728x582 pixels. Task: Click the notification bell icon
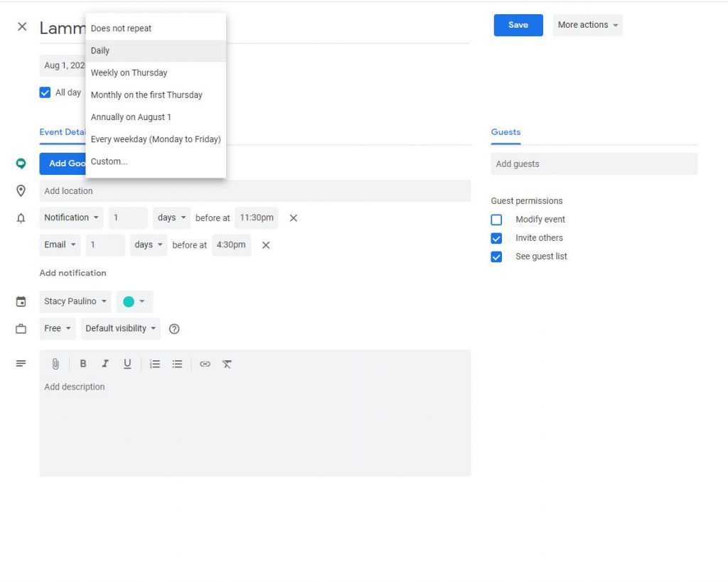(x=21, y=218)
